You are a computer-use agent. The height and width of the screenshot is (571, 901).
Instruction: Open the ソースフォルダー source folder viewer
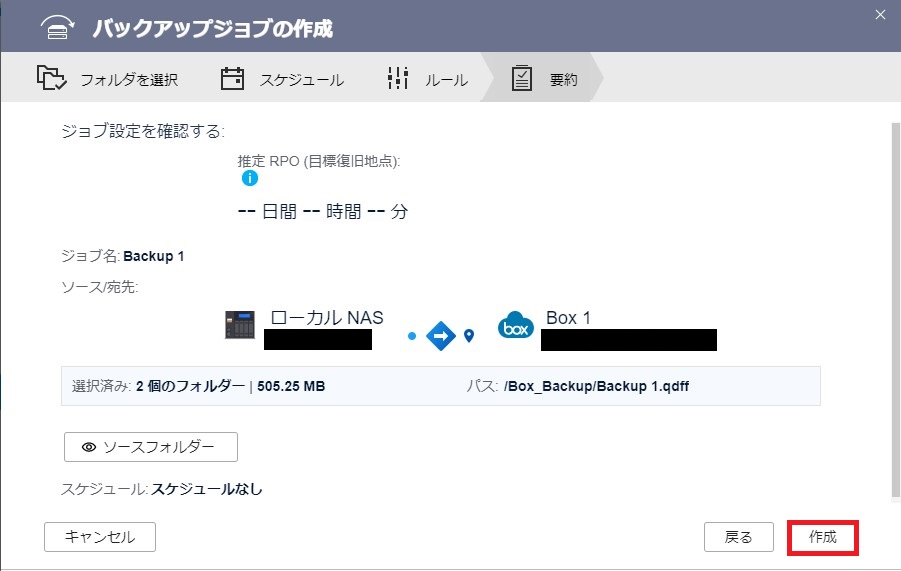click(x=151, y=447)
